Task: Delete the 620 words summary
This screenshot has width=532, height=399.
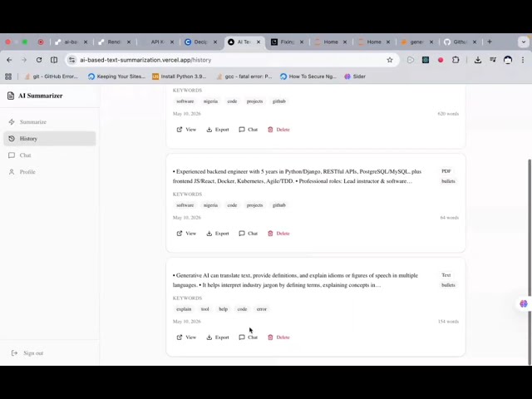Action: click(278, 130)
